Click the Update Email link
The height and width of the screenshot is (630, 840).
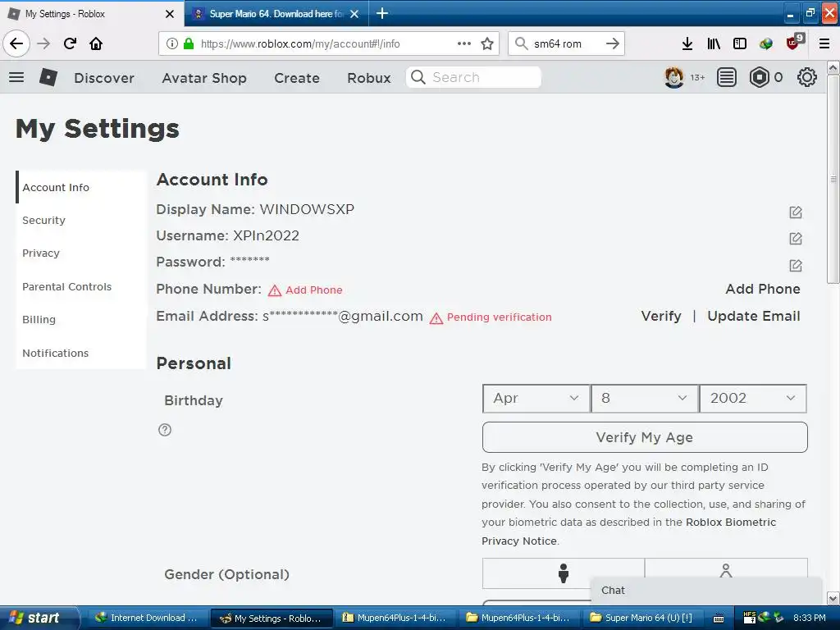point(753,316)
